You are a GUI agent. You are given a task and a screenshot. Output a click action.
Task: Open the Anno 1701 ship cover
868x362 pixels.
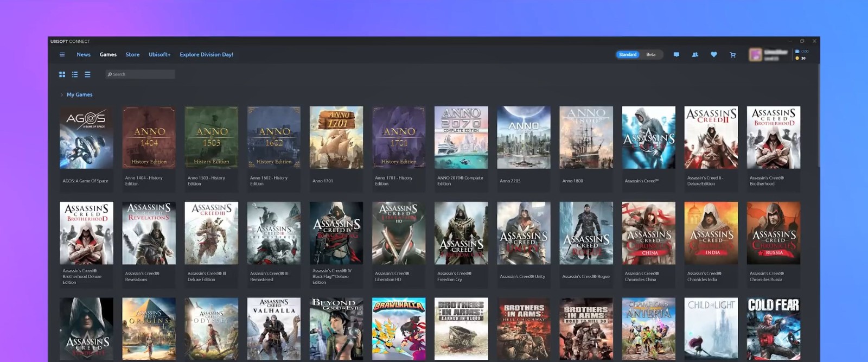[x=336, y=137]
